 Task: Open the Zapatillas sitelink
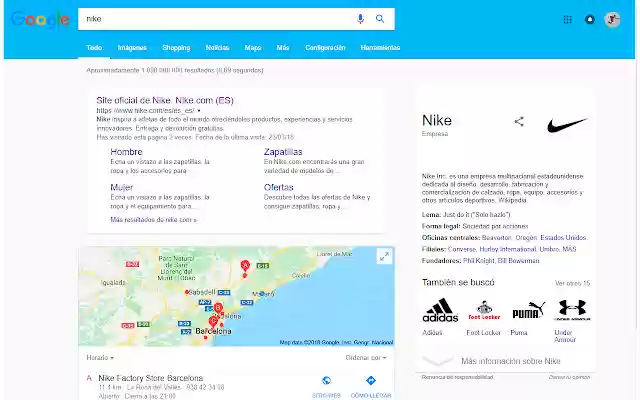point(283,152)
